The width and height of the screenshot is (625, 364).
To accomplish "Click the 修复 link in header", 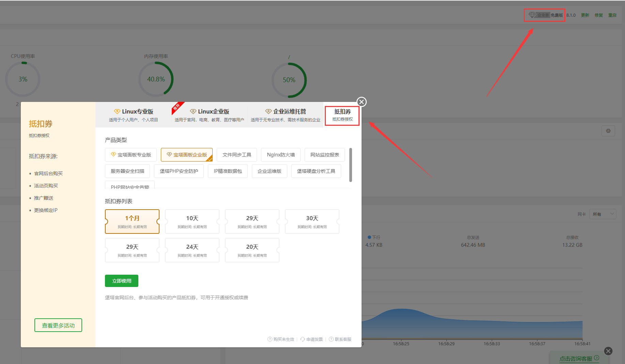I will (599, 15).
